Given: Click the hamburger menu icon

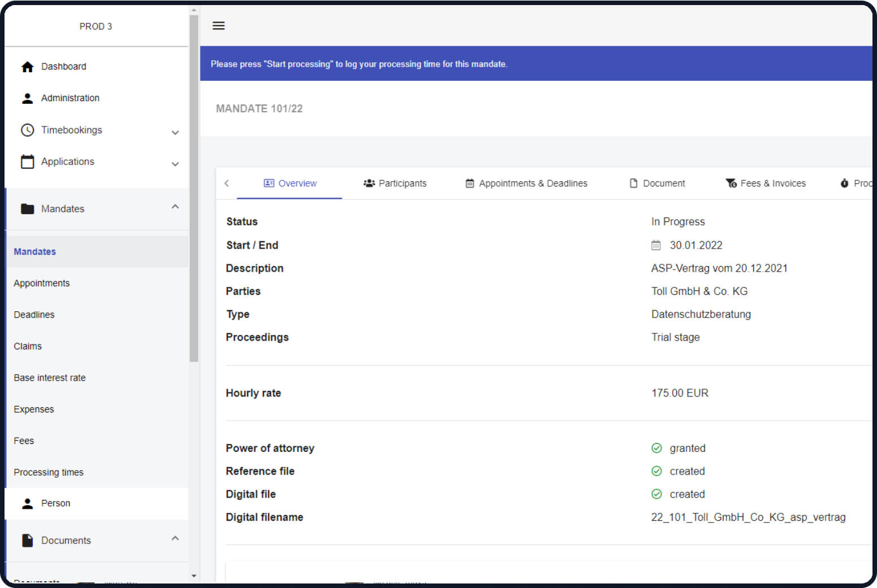Looking at the screenshot, I should pos(218,25).
